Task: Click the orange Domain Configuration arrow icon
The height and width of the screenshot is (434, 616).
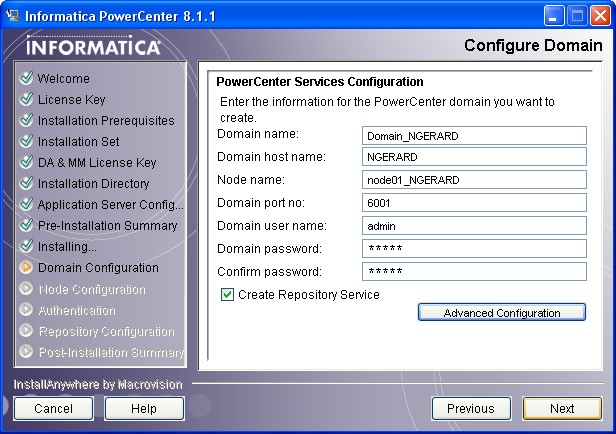Action: pyautogui.click(x=26, y=267)
